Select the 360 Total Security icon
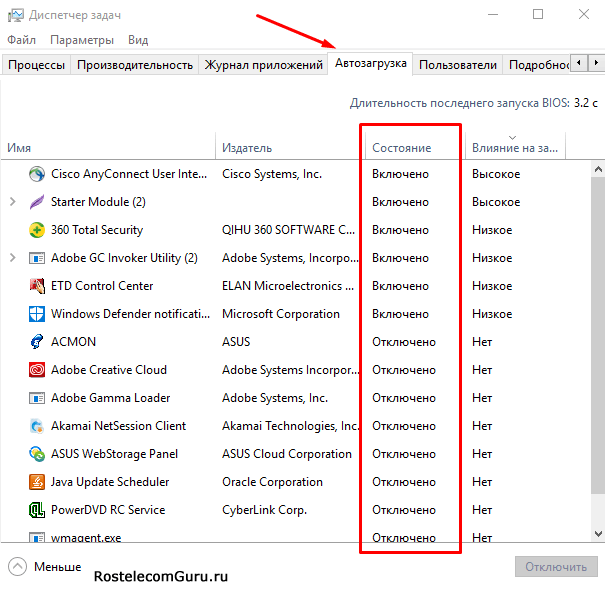The height and width of the screenshot is (590, 605). click(37, 230)
